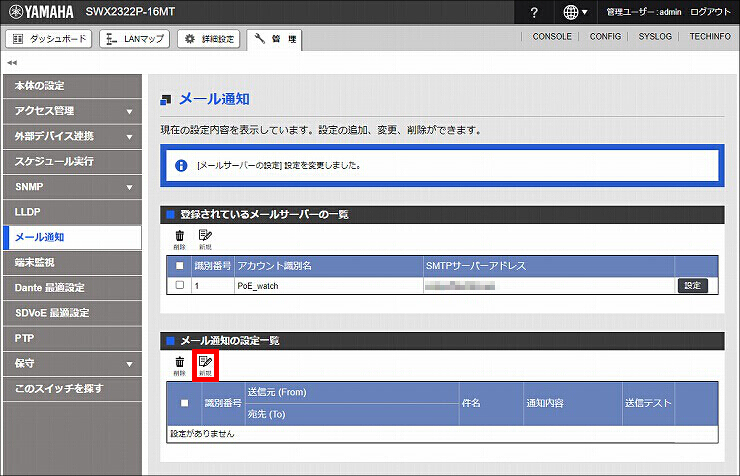Open 端末監視 in sidebar
The height and width of the screenshot is (476, 740).
(x=72, y=262)
